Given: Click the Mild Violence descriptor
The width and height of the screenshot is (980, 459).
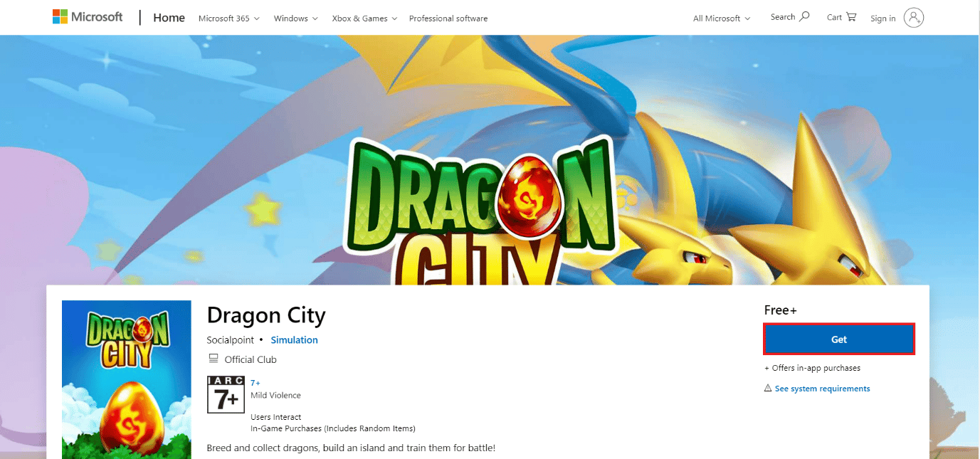Looking at the screenshot, I should point(275,395).
